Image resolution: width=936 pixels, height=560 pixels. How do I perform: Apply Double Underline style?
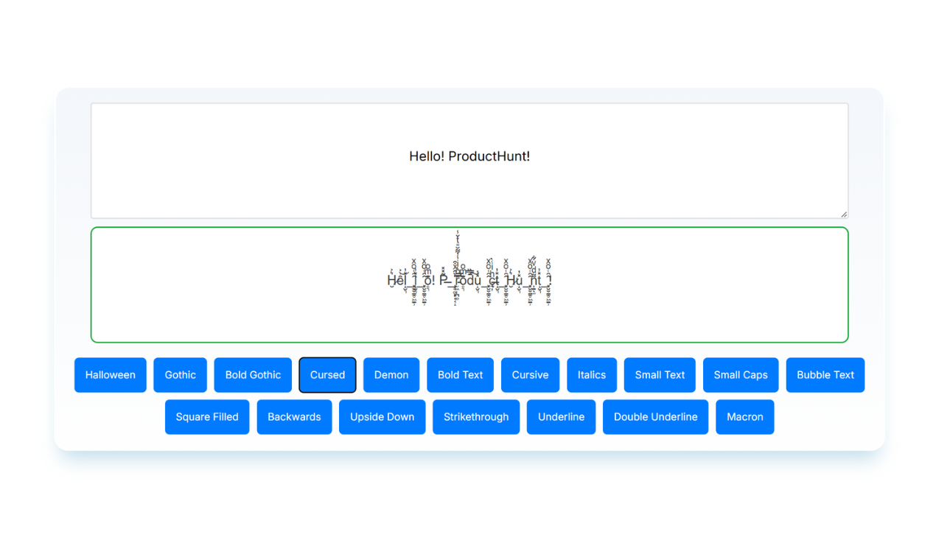click(x=656, y=417)
